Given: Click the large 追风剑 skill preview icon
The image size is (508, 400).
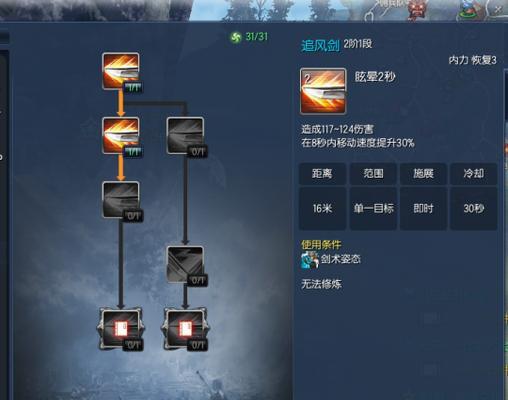Looking at the screenshot, I should [323, 91].
